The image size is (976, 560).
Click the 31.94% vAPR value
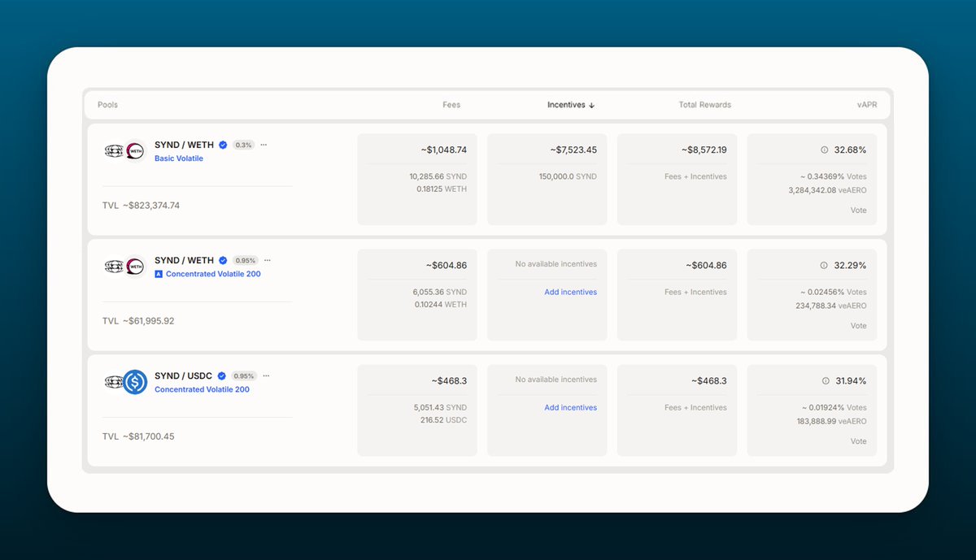(x=850, y=381)
